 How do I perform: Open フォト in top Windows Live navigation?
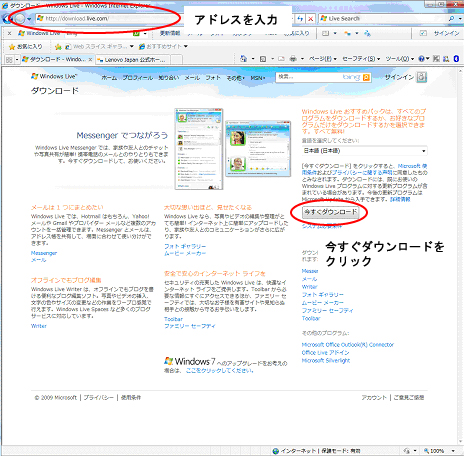213,78
